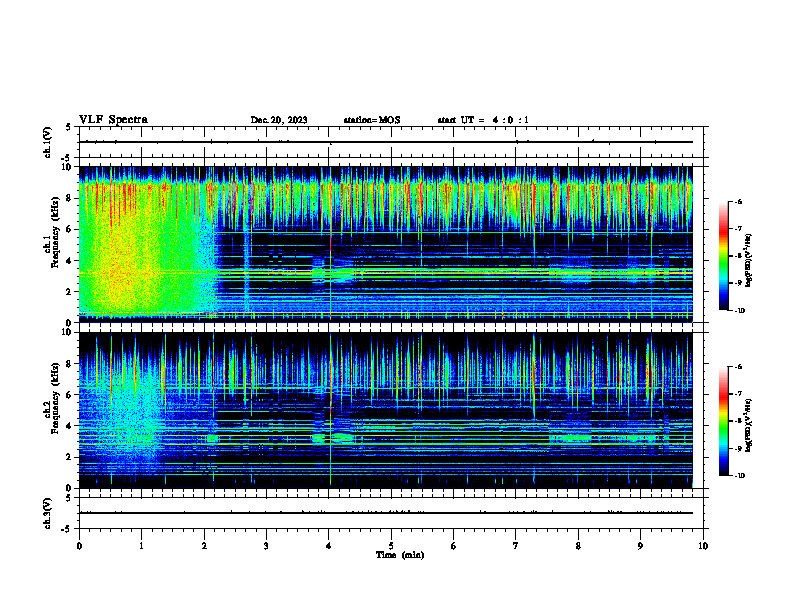Click the '-6' label on ch.1 color bar
Viewport: 792px width, 612px height.
pyautogui.click(x=738, y=201)
